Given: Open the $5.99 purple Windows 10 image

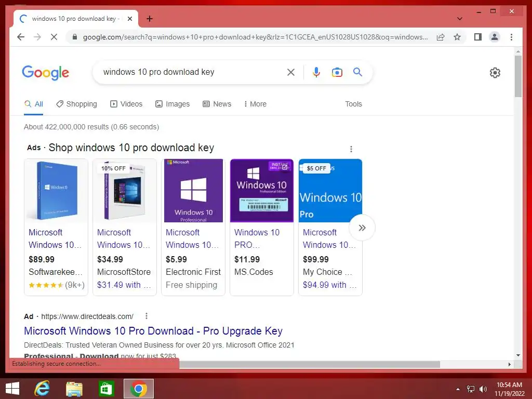Looking at the screenshot, I should (x=193, y=191).
